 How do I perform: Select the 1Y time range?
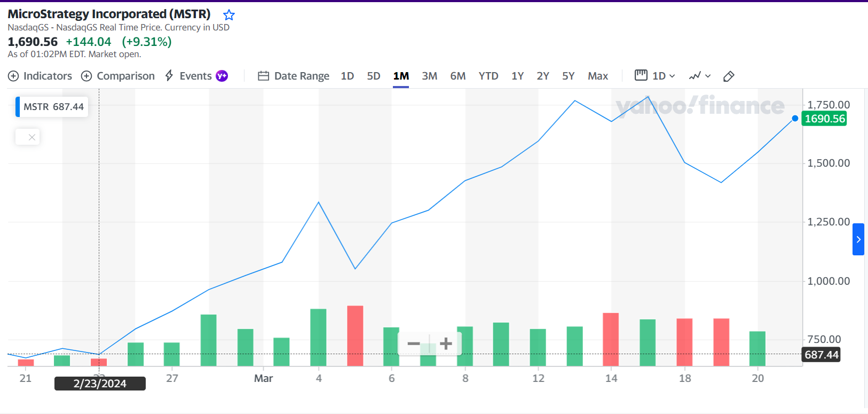click(518, 76)
